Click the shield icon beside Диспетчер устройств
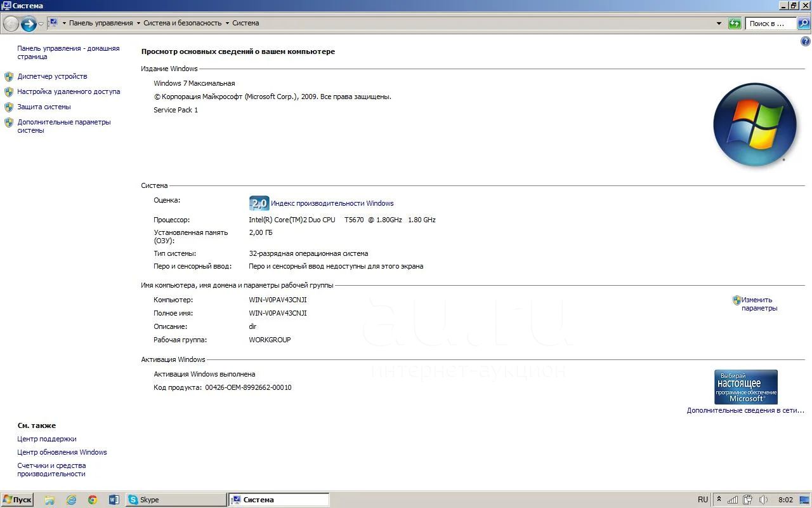The width and height of the screenshot is (812, 508). [x=9, y=77]
